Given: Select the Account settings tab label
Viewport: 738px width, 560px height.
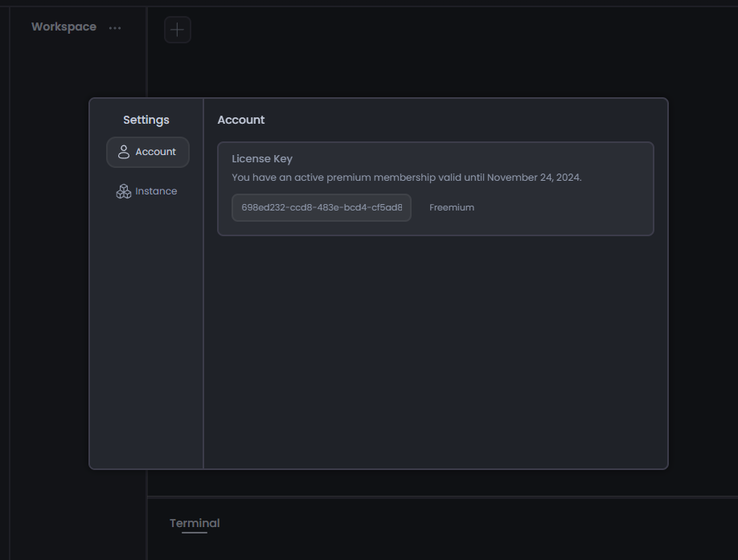Looking at the screenshot, I should pyautogui.click(x=155, y=152).
